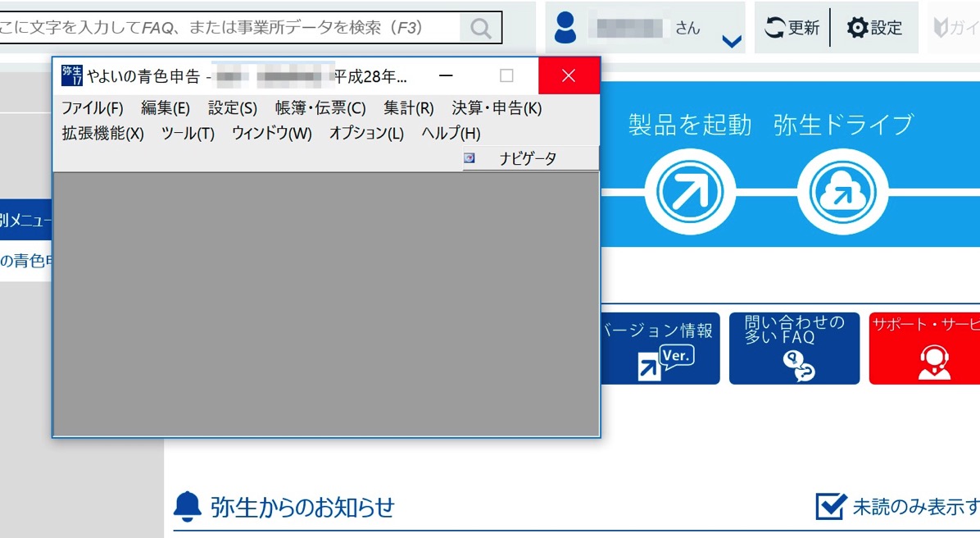
Task: Open the オプション(L) menu
Action: pos(367,133)
